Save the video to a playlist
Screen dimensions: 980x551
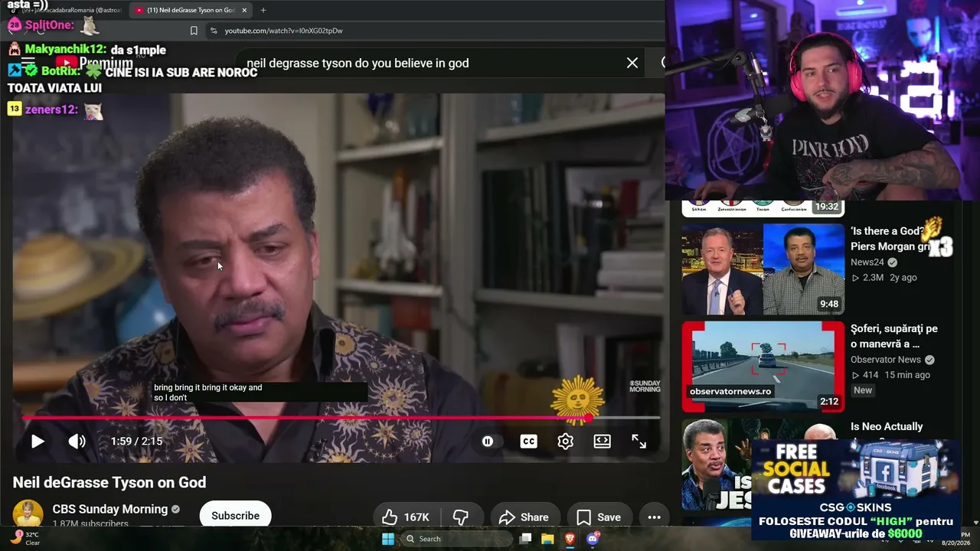click(x=599, y=517)
